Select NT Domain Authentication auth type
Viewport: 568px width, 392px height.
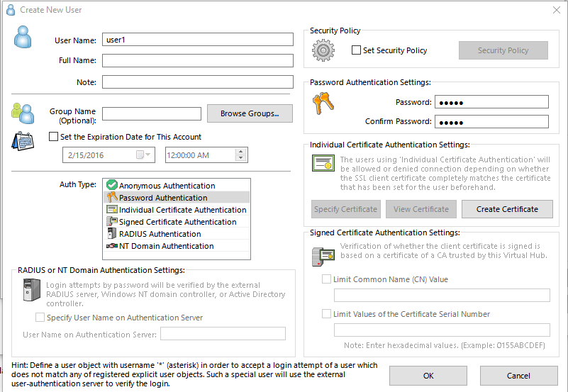(x=177, y=246)
